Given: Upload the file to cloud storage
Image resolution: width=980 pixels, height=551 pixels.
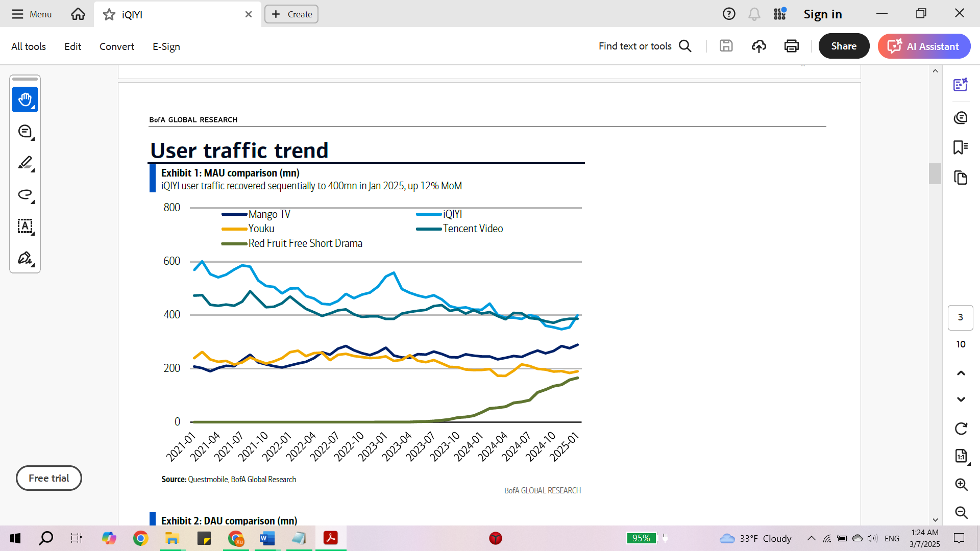Looking at the screenshot, I should coord(759,46).
